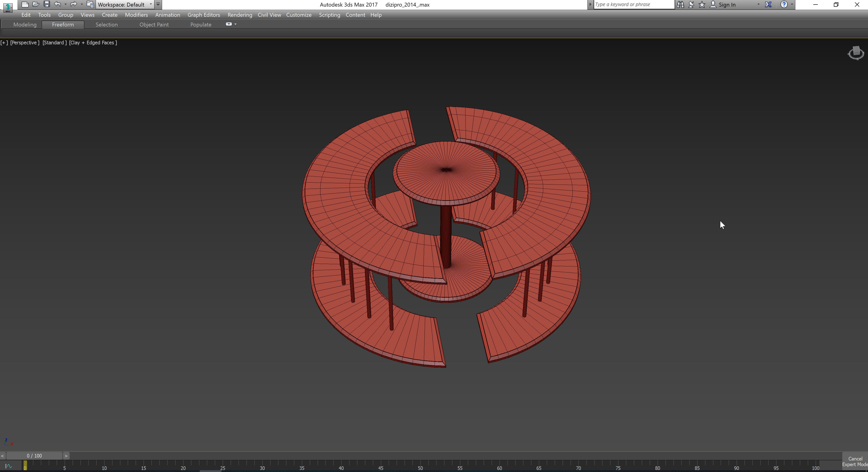Click Cancel Expert Mode button
Image resolution: width=868 pixels, height=472 pixels.
tap(855, 461)
